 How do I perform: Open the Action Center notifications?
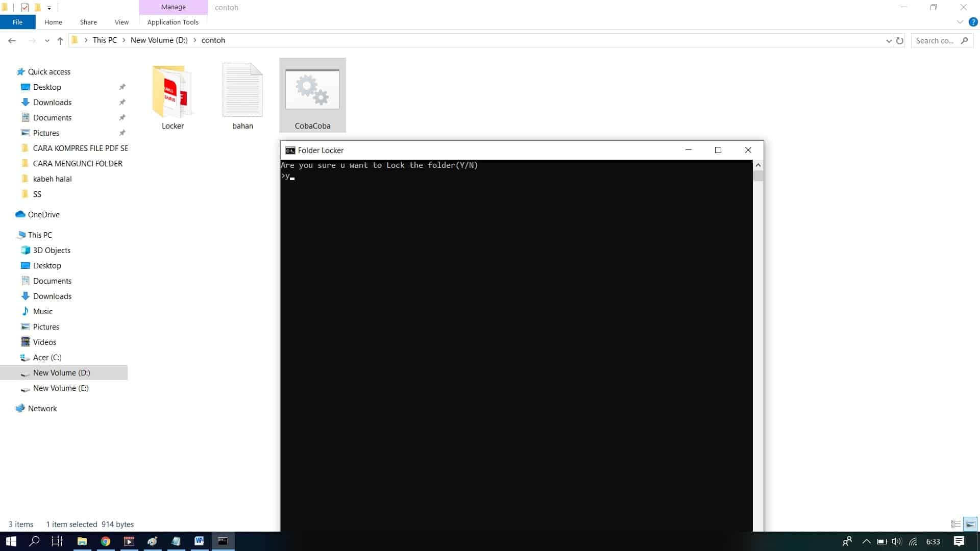[959, 541]
